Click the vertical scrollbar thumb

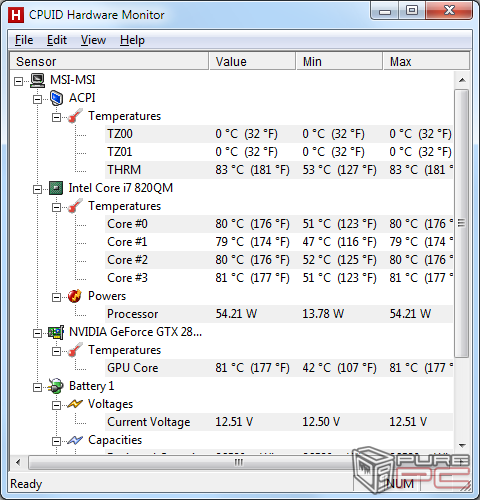[x=462, y=223]
